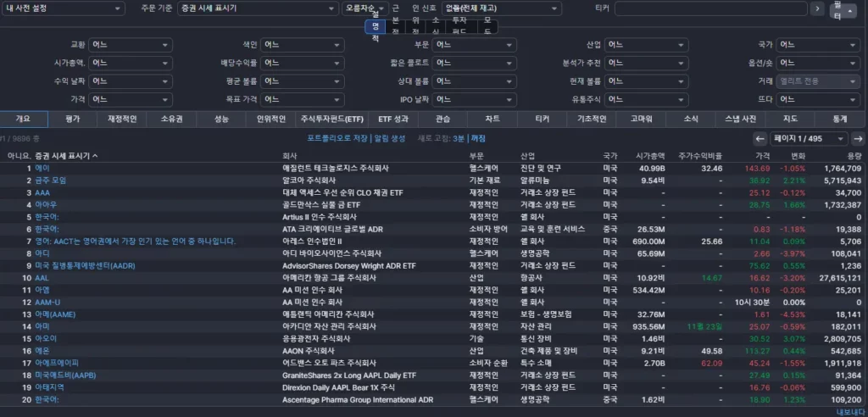Click the 알림 생성 link
This screenshot has height=417, width=868.
tap(390, 138)
